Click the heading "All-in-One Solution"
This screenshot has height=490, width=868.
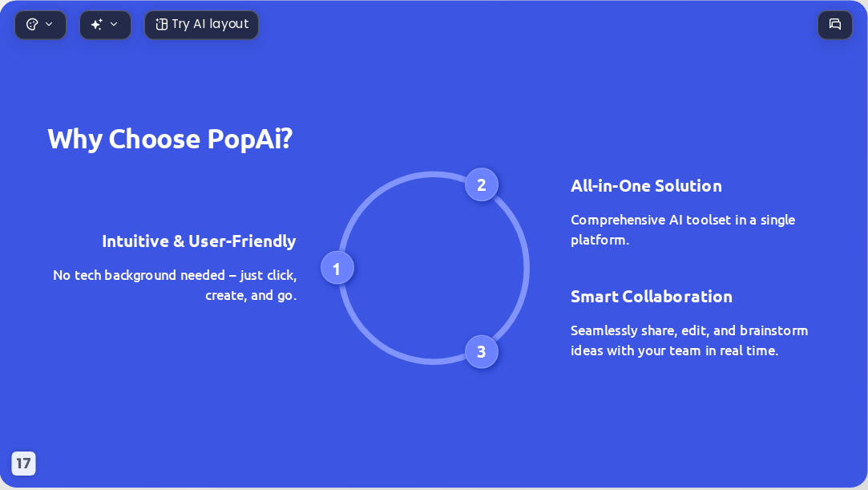pos(646,186)
